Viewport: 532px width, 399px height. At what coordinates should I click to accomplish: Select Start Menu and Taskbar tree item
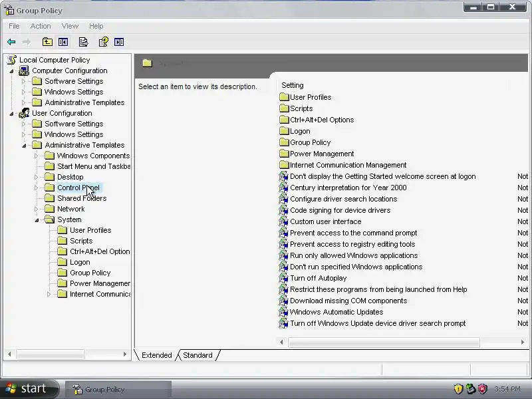94,166
